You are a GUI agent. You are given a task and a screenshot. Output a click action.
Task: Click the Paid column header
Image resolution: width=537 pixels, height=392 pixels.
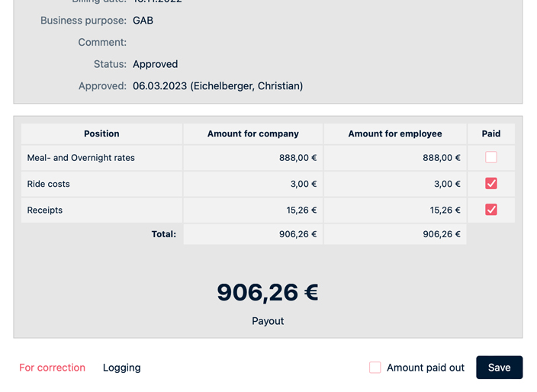(490, 133)
